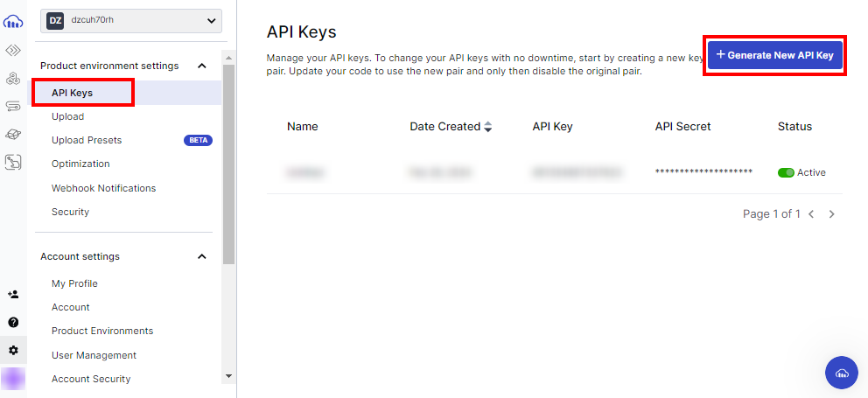The image size is (868, 398).
Task: Toggle the Active status switch off
Action: 786,172
